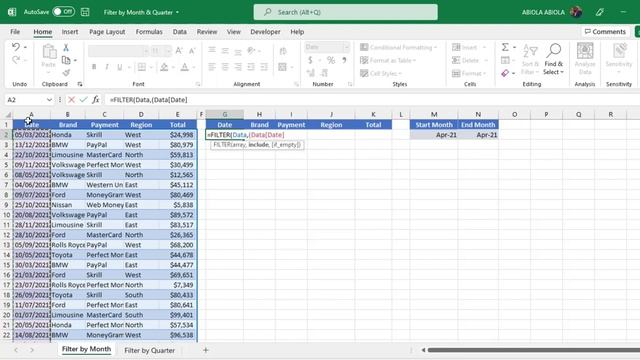The image size is (640, 360).
Task: Open Format as Table dropdown
Action: [x=388, y=60]
